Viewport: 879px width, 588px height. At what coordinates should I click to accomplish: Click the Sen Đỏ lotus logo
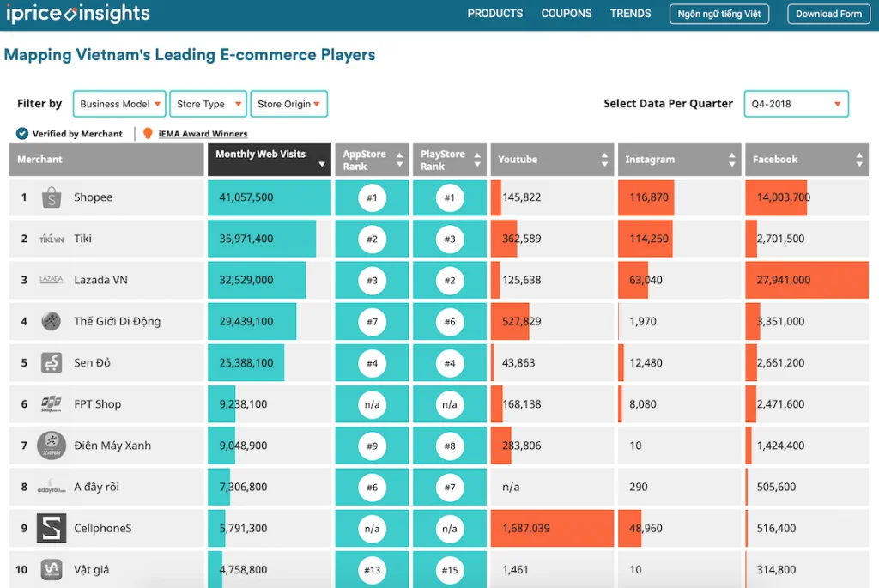(52, 362)
